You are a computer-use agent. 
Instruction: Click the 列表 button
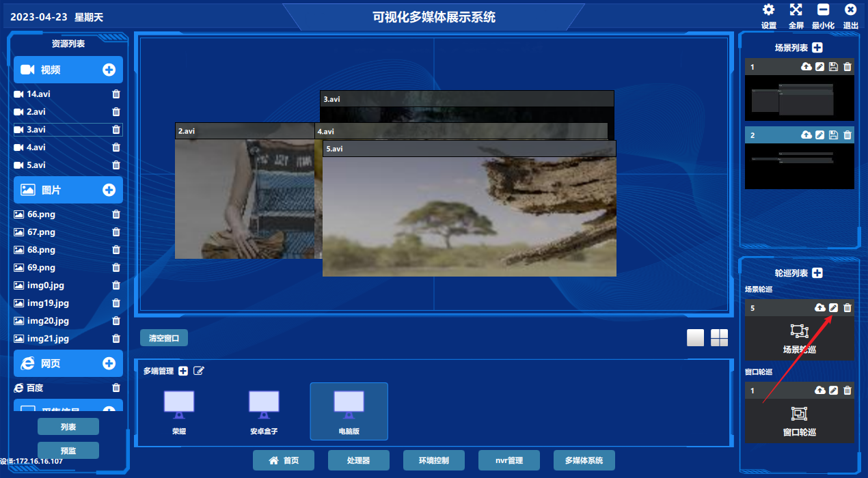point(68,427)
